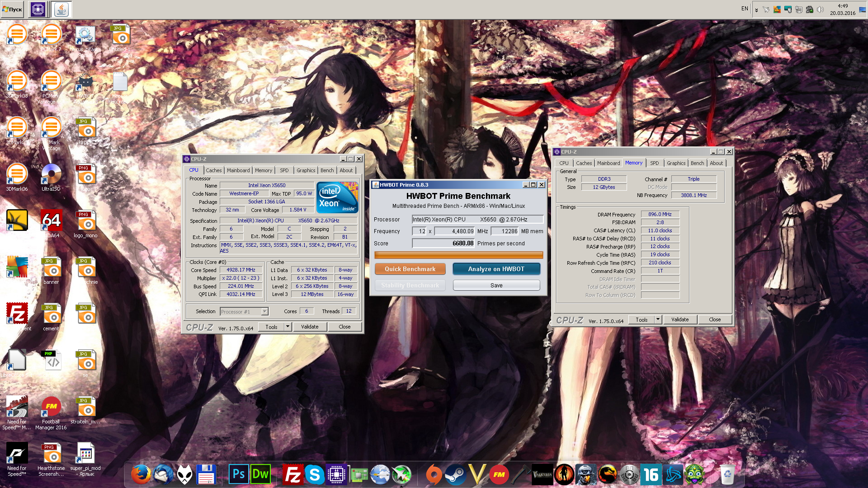The image size is (868, 488).
Task: Open the floppy disk save icon in dock
Action: coord(206,474)
